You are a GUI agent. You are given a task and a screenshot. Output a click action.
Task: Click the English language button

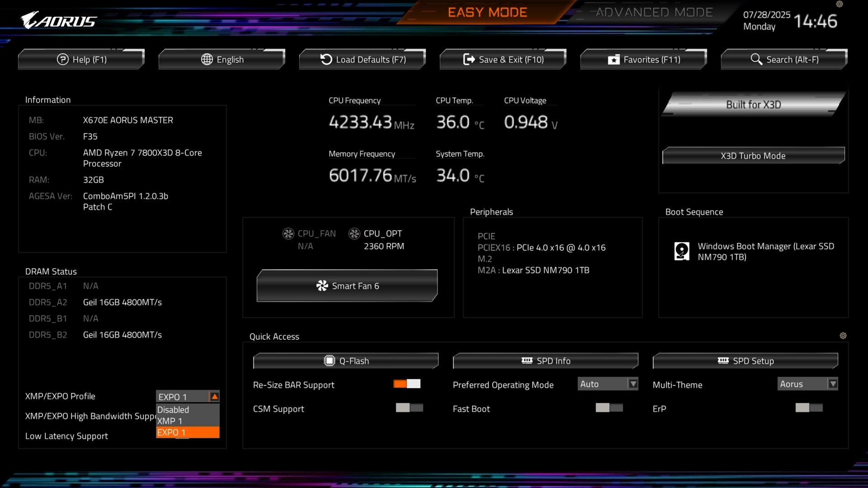222,59
